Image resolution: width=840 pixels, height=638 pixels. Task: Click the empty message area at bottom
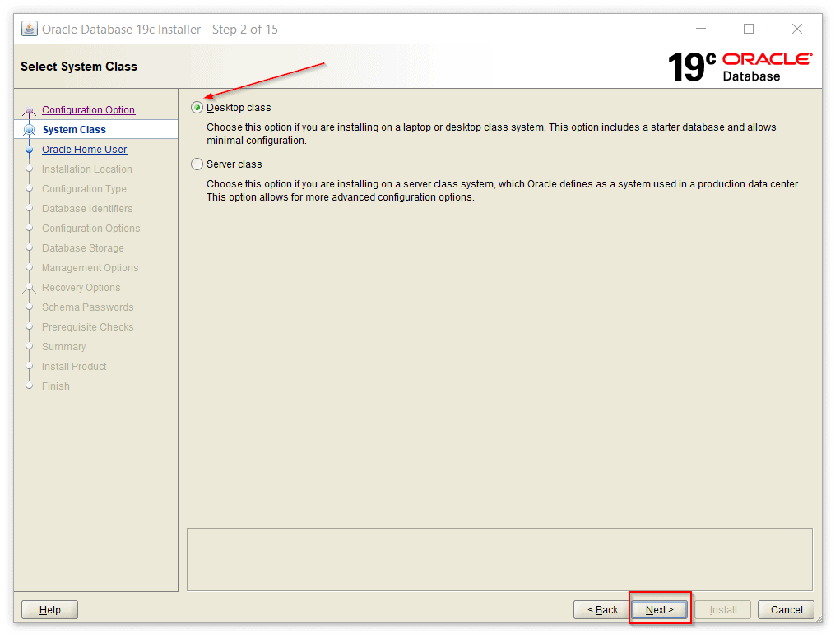point(499,559)
